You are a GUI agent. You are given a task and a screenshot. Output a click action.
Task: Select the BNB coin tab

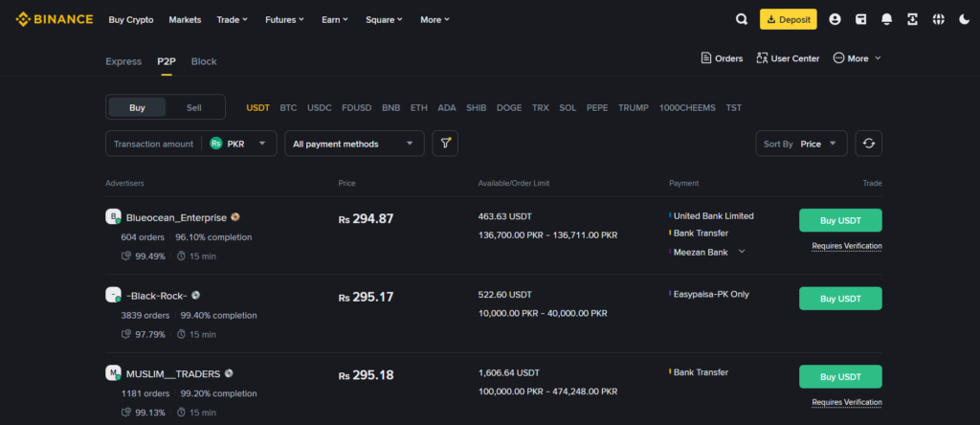coord(391,107)
